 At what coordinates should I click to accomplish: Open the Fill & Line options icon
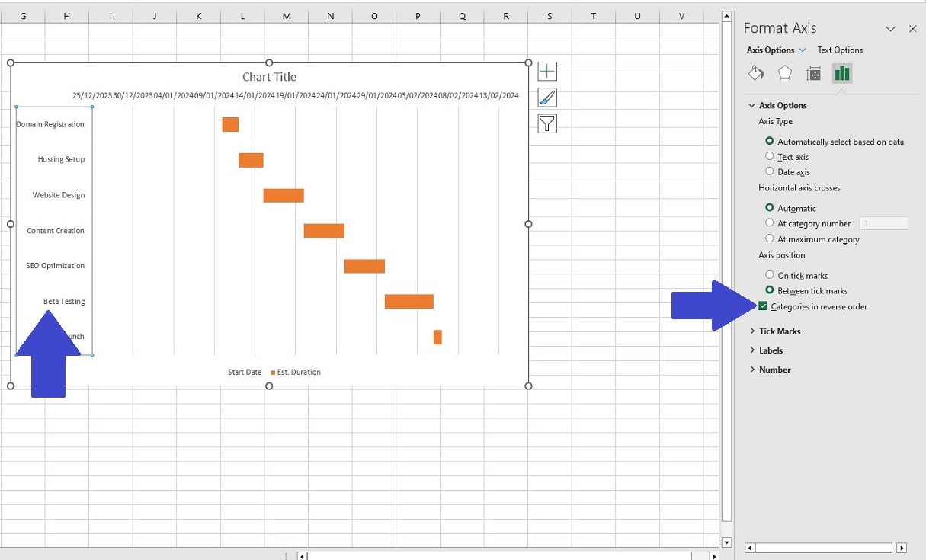pyautogui.click(x=756, y=73)
